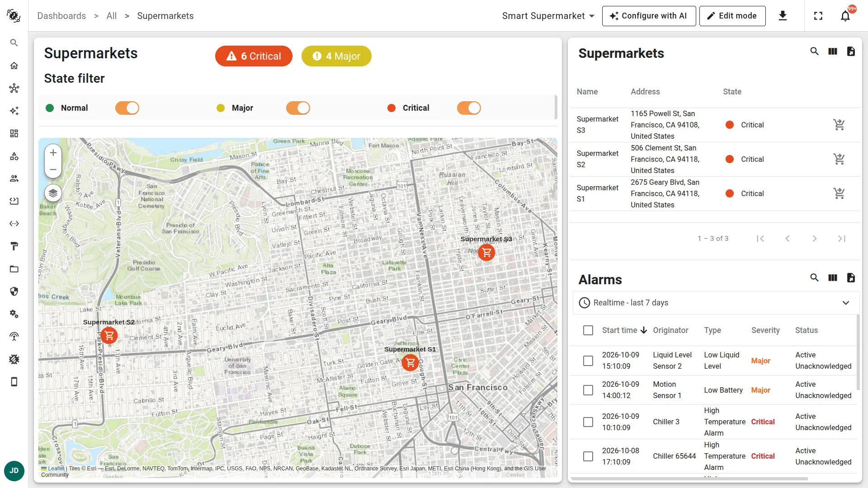Go to Home via sidebar house icon

(14, 66)
